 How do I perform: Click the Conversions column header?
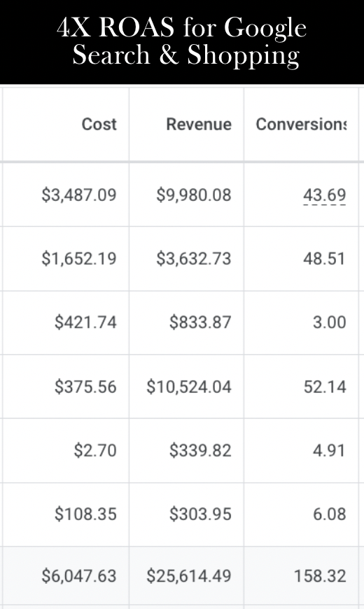[x=301, y=125]
